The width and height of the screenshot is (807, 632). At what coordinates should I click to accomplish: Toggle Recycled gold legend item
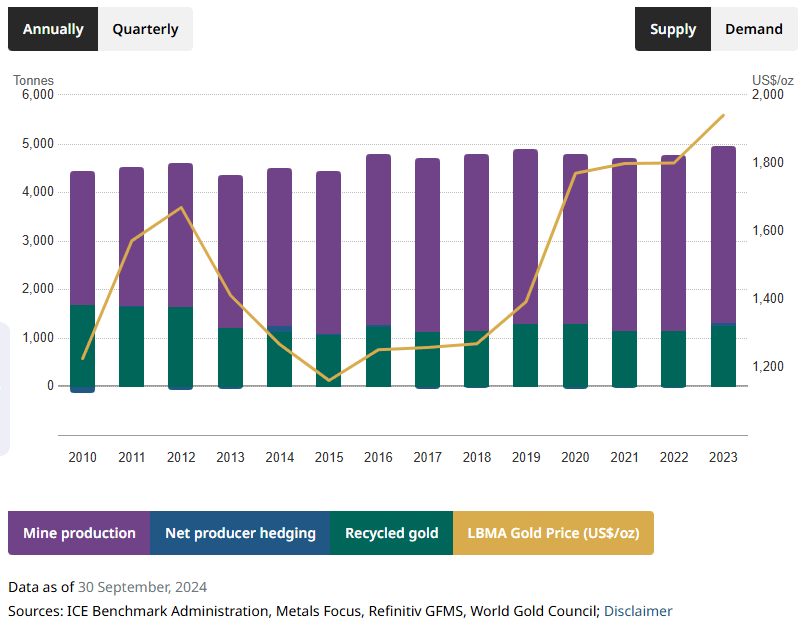[x=391, y=533]
